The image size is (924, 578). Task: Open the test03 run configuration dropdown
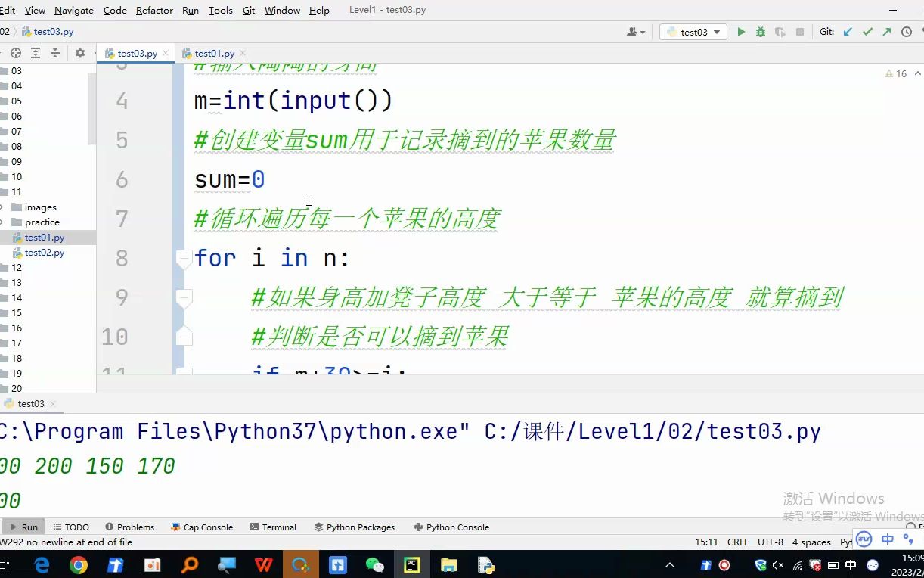pyautogui.click(x=692, y=32)
